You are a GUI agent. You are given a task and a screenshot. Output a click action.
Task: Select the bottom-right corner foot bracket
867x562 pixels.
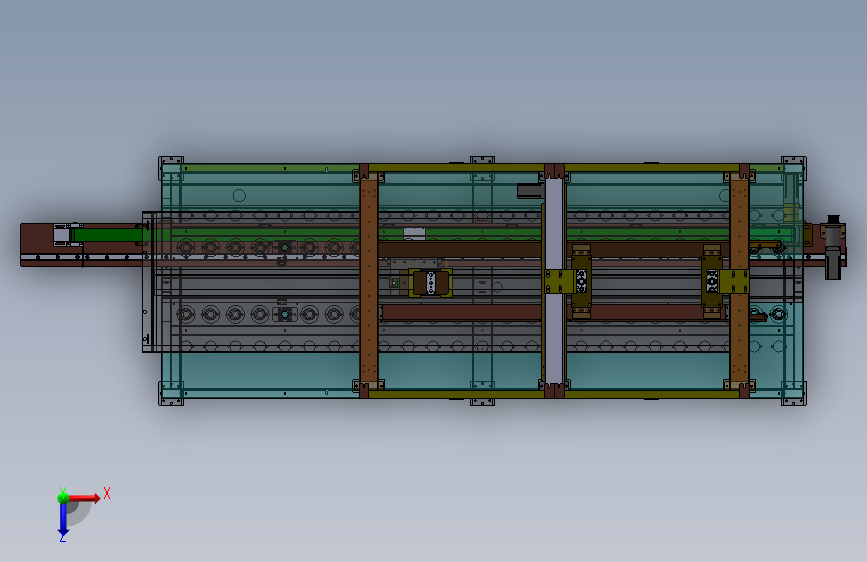793,393
